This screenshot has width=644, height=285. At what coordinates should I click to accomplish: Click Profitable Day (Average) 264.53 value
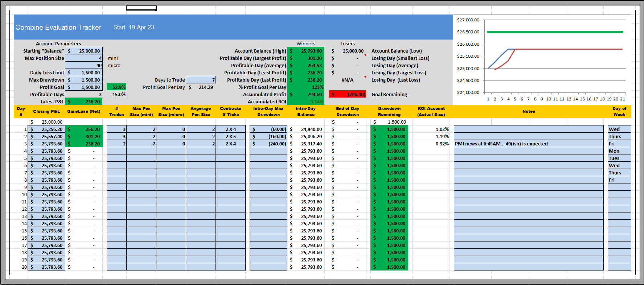click(305, 65)
